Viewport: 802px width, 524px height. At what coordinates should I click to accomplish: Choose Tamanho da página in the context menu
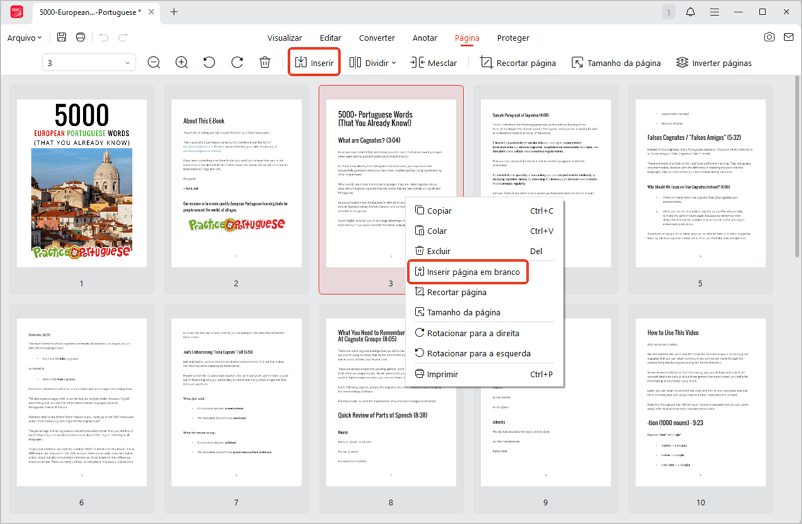click(484, 312)
